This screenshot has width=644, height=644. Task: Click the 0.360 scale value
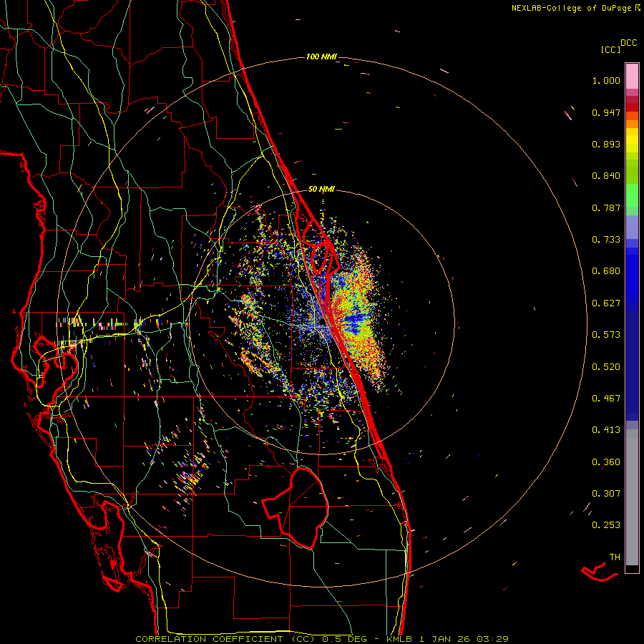(x=606, y=462)
